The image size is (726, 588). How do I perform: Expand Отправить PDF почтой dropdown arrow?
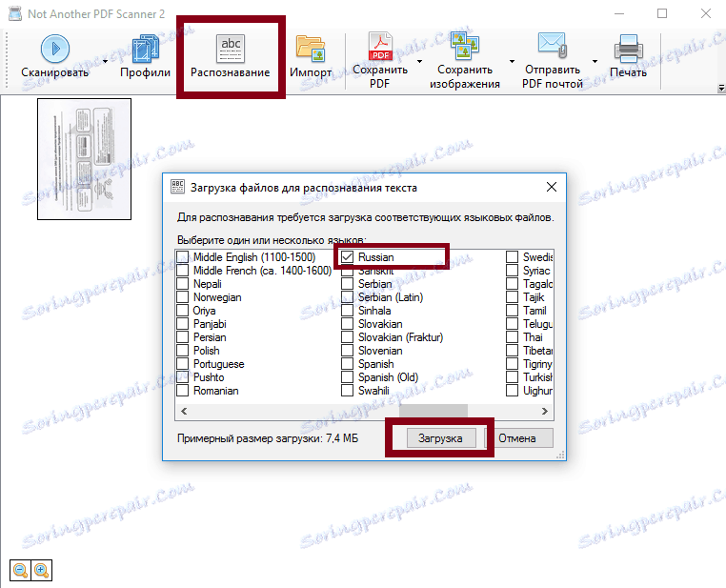click(x=595, y=61)
